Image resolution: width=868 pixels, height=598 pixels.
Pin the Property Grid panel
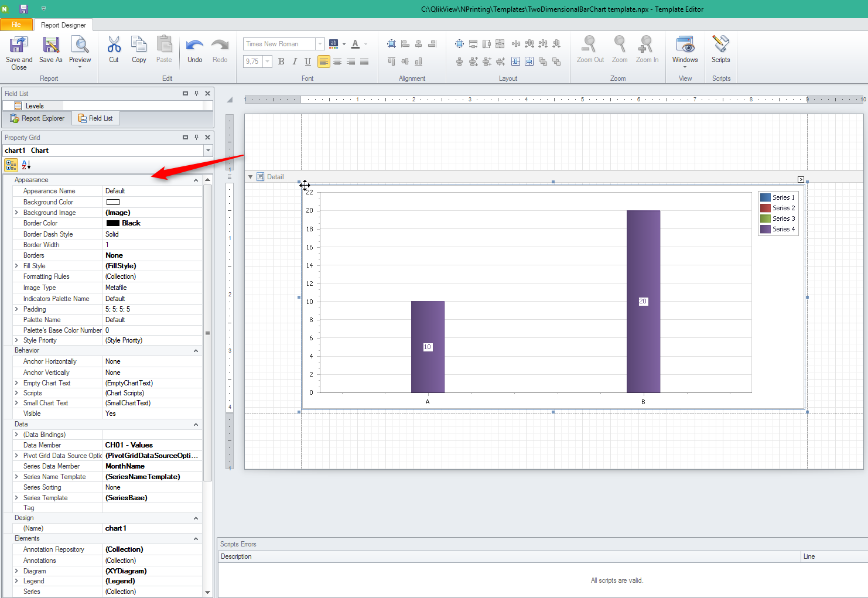197,137
